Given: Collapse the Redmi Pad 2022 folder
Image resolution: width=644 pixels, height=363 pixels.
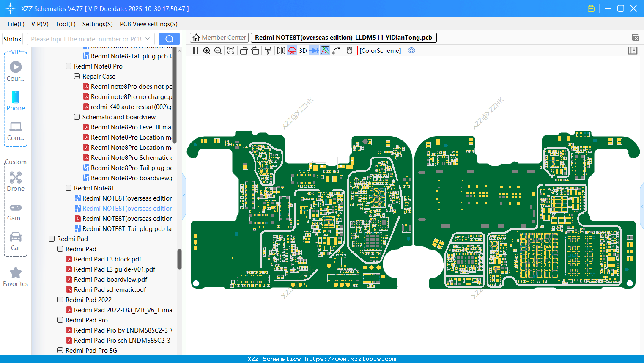Looking at the screenshot, I should [x=60, y=300].
